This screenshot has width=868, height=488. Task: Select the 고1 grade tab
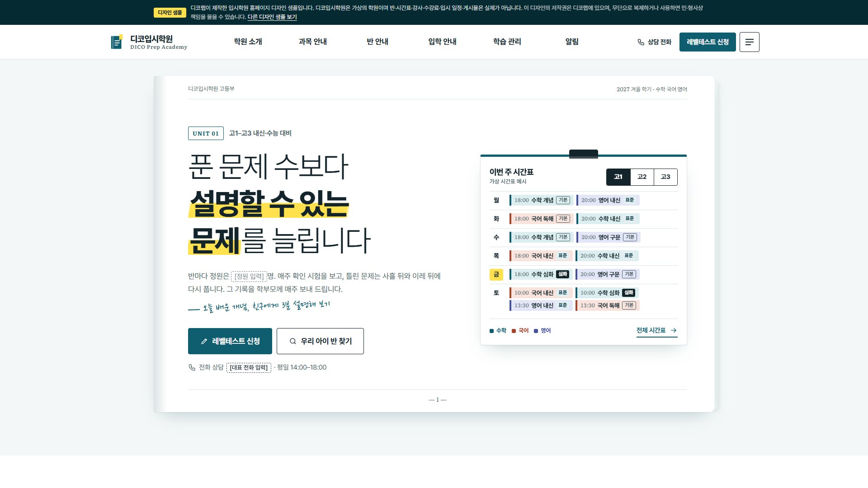[x=618, y=177]
